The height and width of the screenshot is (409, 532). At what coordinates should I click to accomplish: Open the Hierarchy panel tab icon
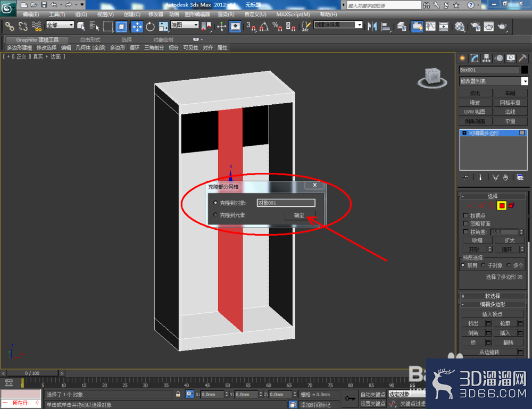(x=487, y=59)
